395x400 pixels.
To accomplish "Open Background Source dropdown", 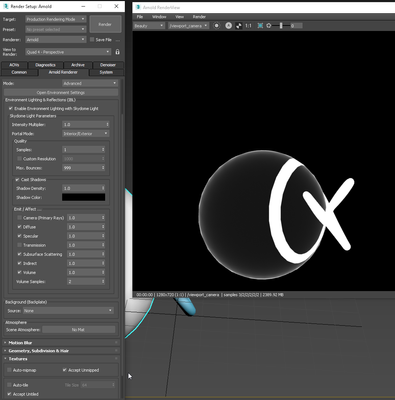I will (x=68, y=311).
